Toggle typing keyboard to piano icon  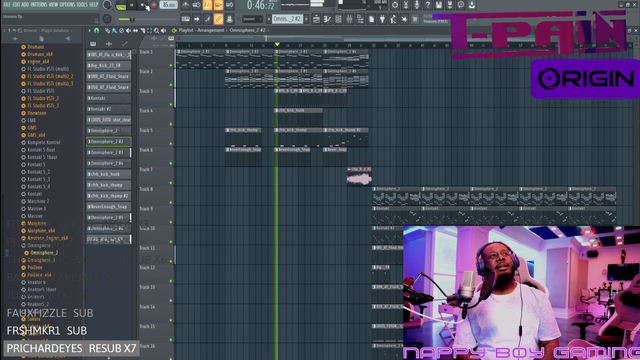point(185,19)
